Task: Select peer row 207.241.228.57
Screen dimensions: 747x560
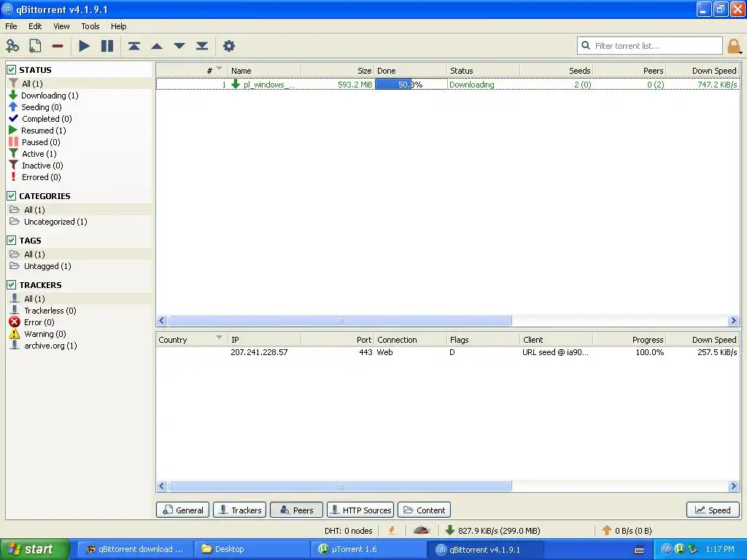Action: tap(448, 352)
